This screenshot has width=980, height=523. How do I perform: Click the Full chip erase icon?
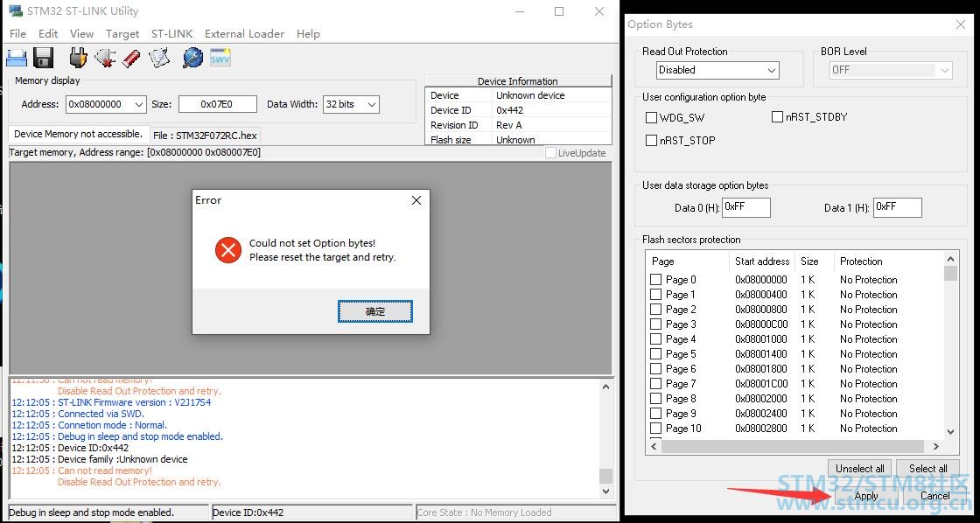tap(131, 58)
